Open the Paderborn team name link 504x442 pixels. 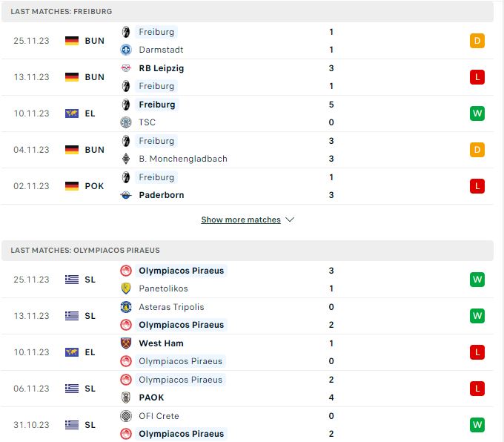coord(162,195)
